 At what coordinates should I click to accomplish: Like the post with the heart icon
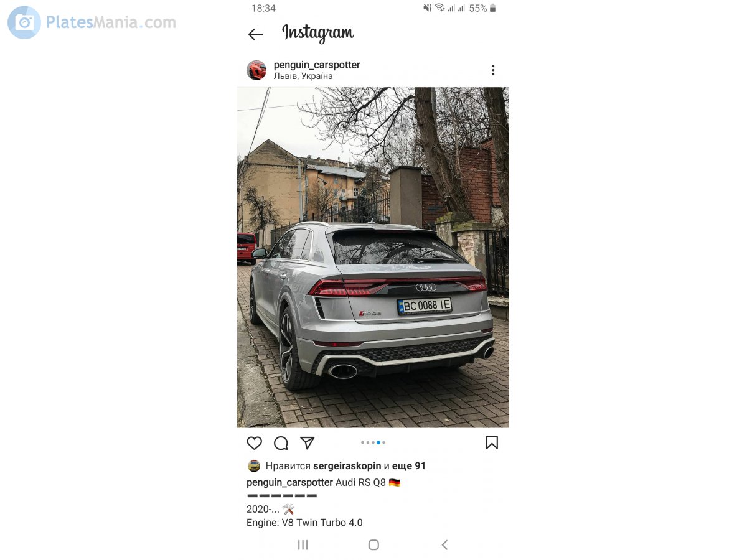click(254, 443)
